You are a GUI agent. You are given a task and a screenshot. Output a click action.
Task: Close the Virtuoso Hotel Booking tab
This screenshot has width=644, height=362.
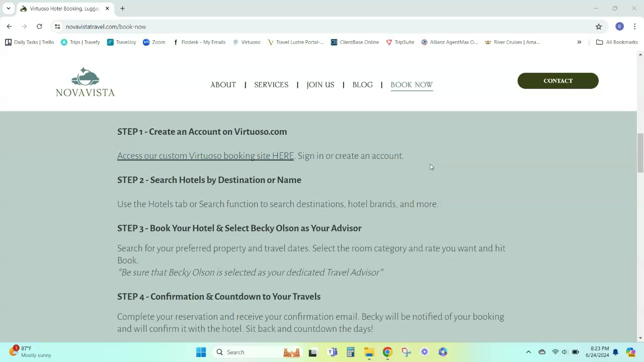pyautogui.click(x=107, y=9)
